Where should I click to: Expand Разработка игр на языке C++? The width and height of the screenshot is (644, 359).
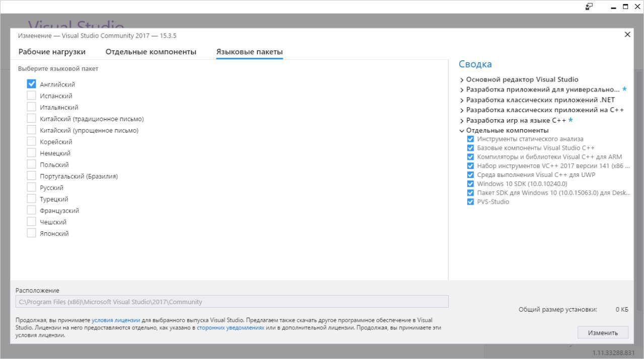(461, 121)
